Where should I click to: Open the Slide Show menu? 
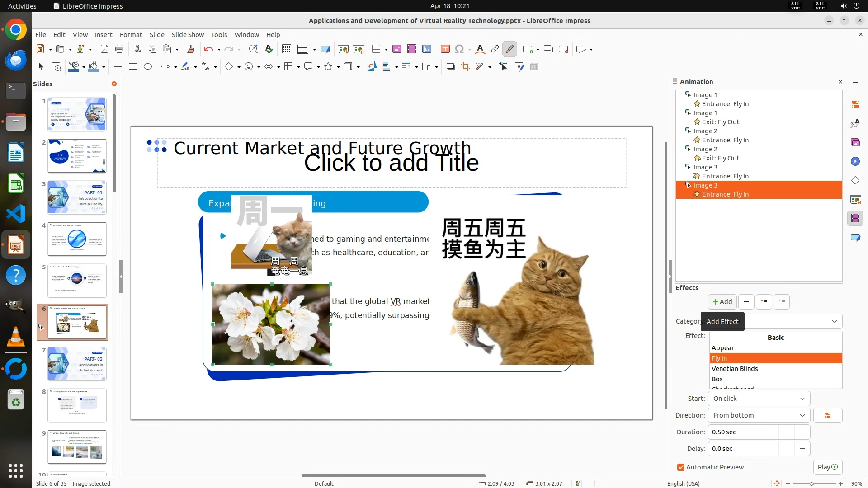[x=188, y=35]
